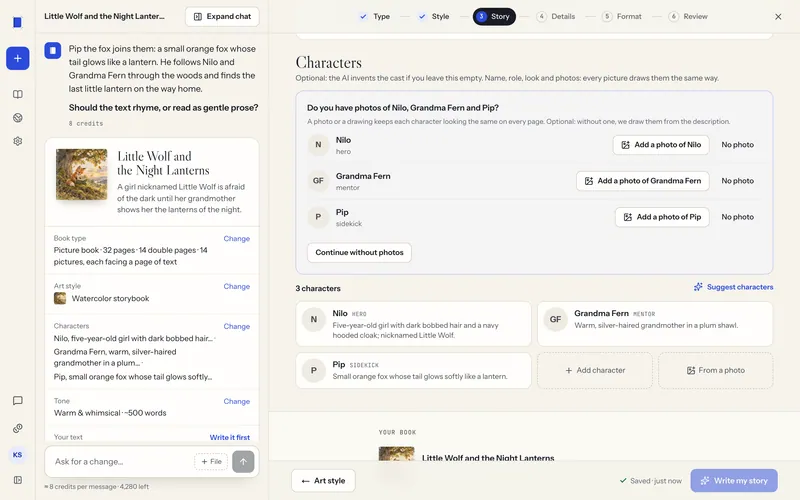Viewport: 800px width, 500px height.
Task: Open the KS user avatar
Action: [x=17, y=455]
